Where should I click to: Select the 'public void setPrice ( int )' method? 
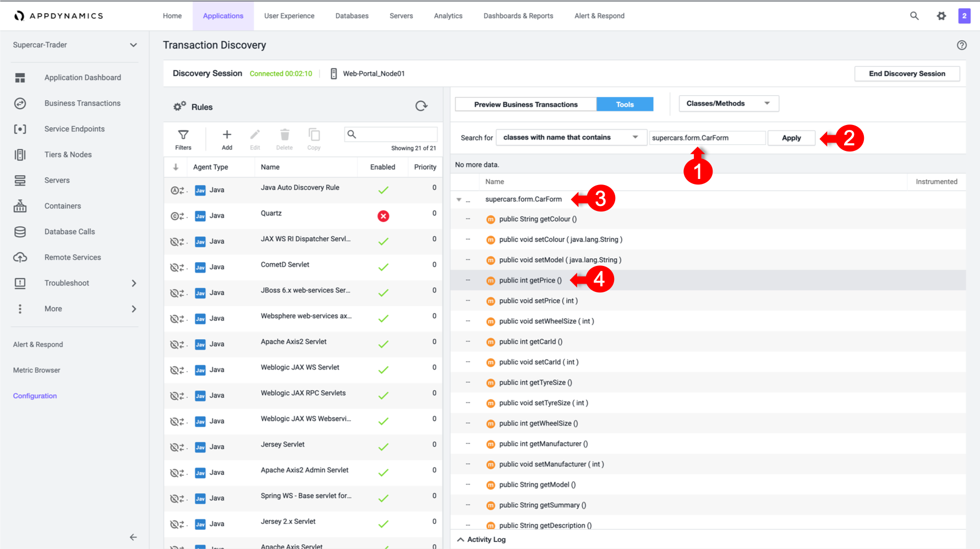(538, 301)
